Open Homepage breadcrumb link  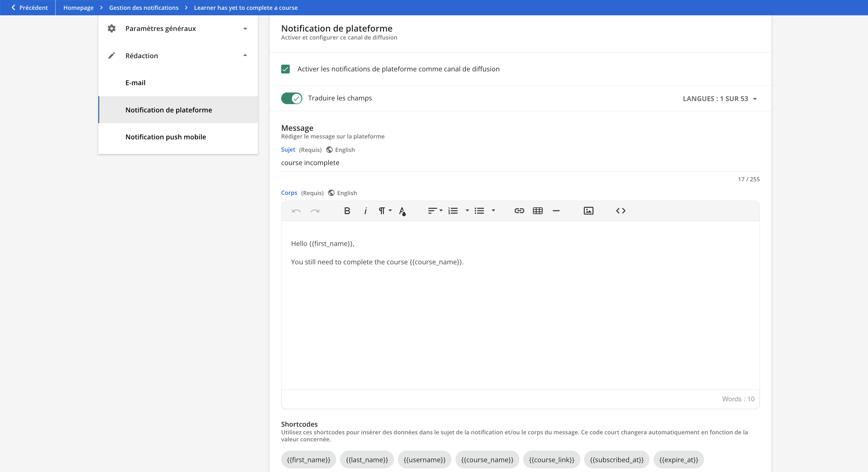pyautogui.click(x=78, y=7)
